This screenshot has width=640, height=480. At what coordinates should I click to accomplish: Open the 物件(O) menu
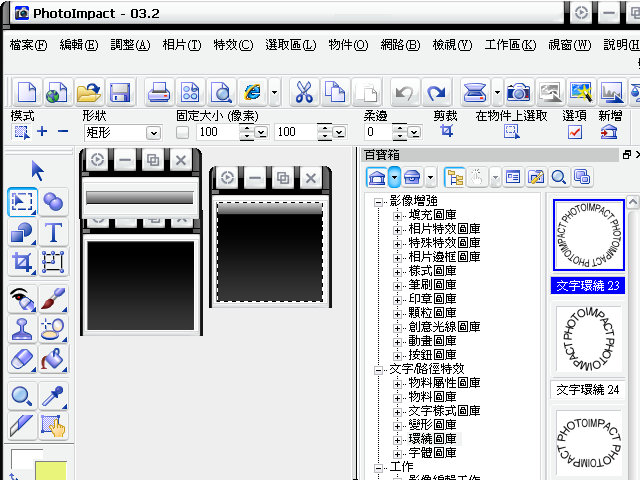click(348, 44)
